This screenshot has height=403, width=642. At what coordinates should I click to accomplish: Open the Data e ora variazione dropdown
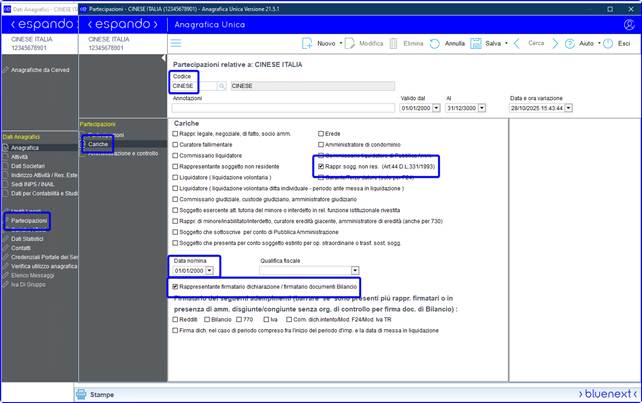tap(569, 108)
